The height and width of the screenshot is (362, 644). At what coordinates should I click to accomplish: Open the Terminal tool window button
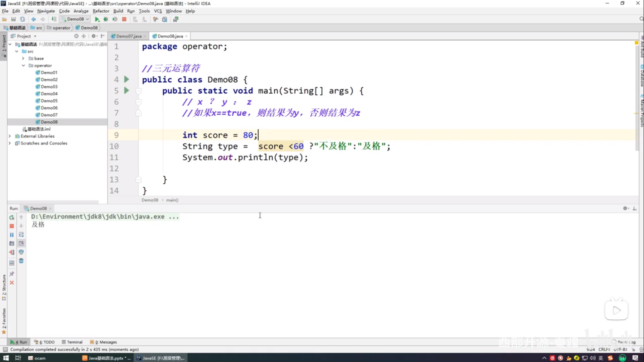coord(72,342)
